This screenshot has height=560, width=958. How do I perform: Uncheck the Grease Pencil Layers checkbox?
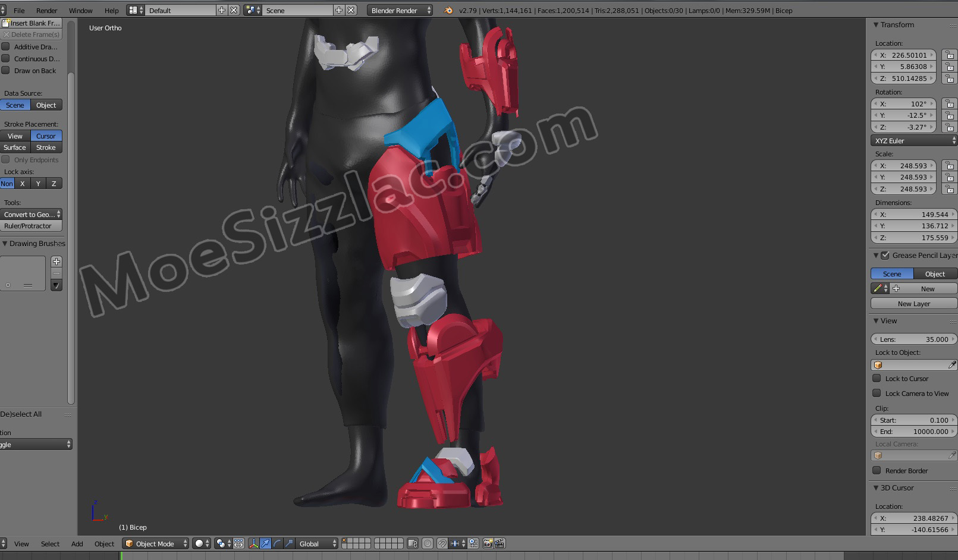tap(885, 255)
